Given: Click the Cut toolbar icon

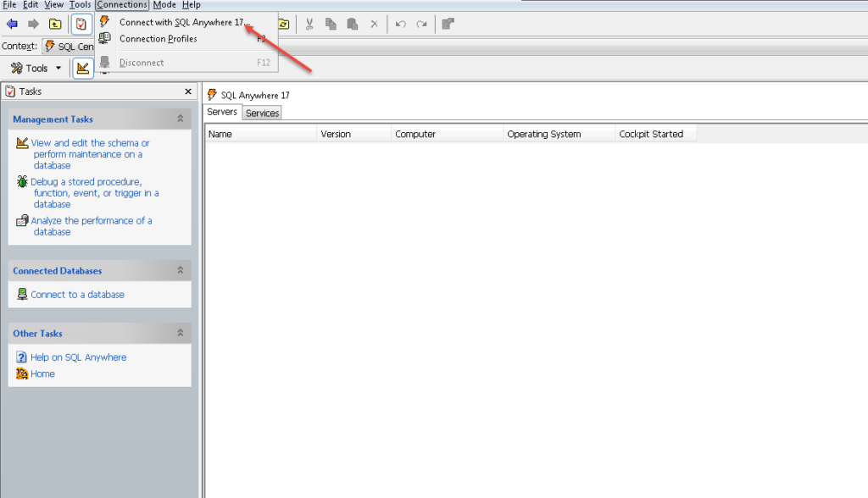Looking at the screenshot, I should coord(309,24).
